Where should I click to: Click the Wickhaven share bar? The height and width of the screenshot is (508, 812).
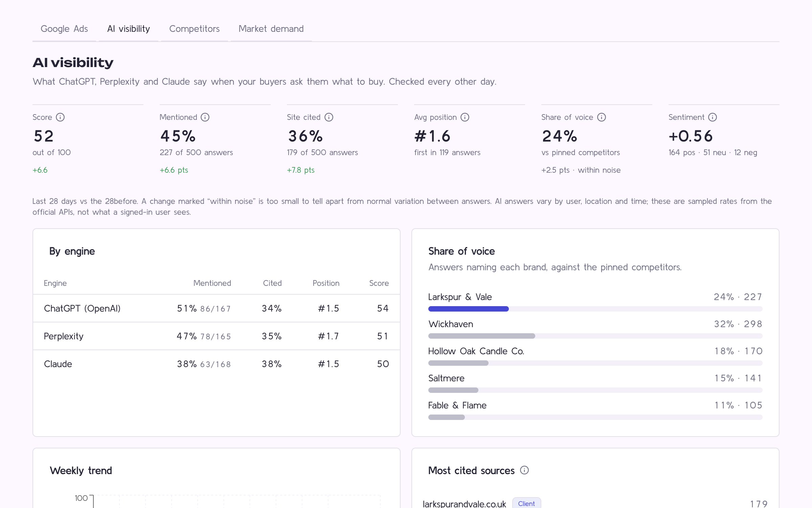(x=595, y=336)
